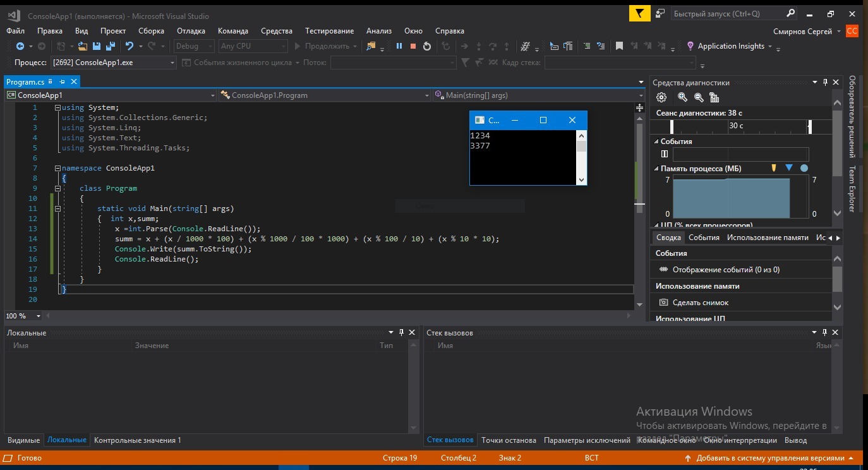Image resolution: width=868 pixels, height=470 pixels.
Task: Zoom in on diagnostics timeline
Action: point(682,97)
